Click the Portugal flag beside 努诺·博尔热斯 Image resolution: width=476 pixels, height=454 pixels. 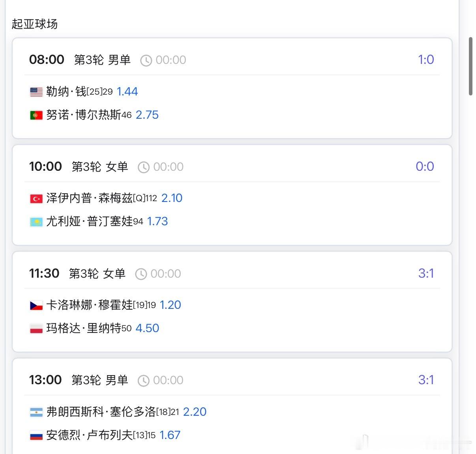tap(36, 115)
